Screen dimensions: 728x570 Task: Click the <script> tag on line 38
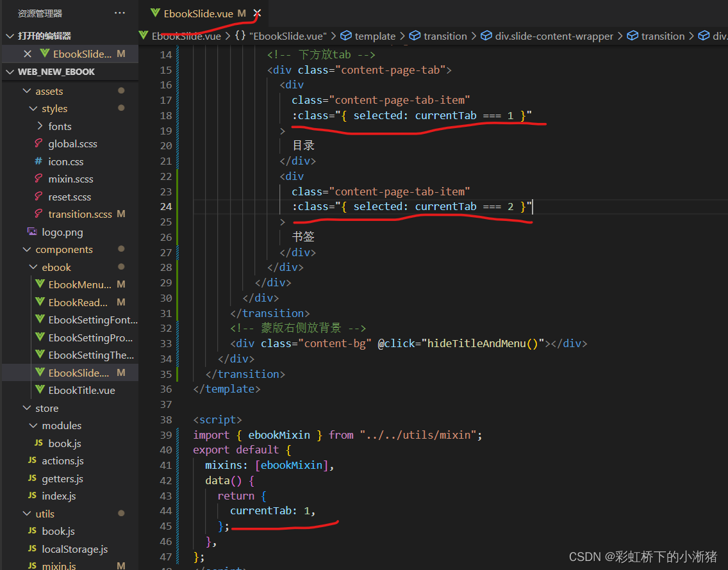coord(217,419)
